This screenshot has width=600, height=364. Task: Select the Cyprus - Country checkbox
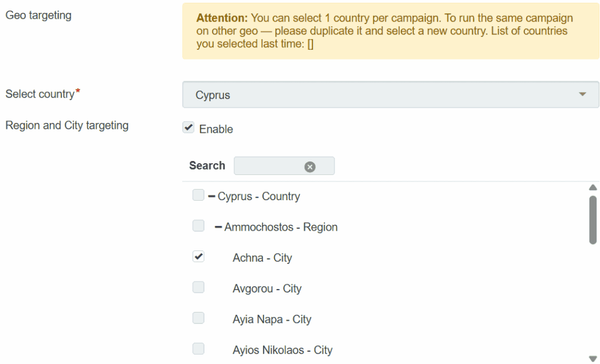coord(199,195)
